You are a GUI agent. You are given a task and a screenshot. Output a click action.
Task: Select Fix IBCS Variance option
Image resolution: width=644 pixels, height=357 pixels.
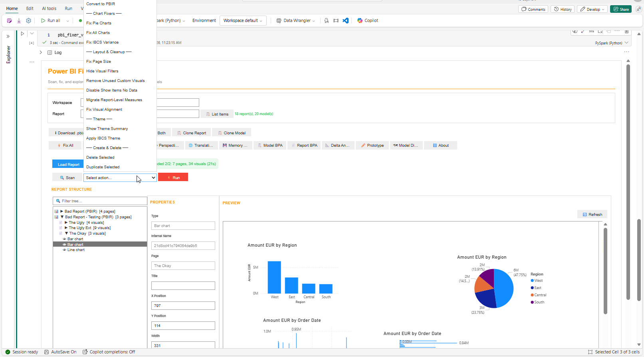[x=120, y=42]
